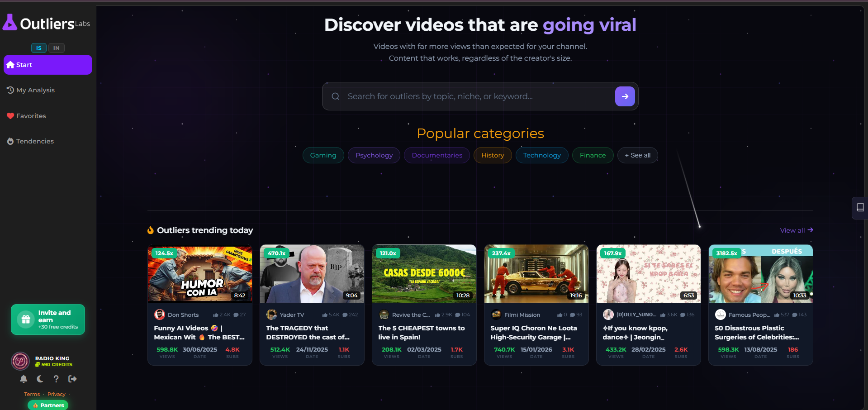The image size is (868, 410).
Task: Select the IS language option
Action: click(x=38, y=48)
